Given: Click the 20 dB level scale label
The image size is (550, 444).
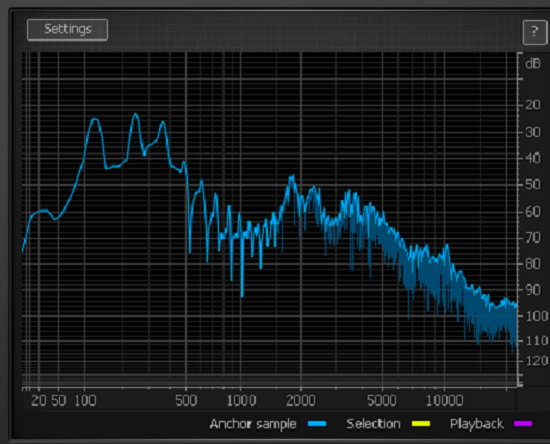Looking at the screenshot, I should [x=533, y=105].
